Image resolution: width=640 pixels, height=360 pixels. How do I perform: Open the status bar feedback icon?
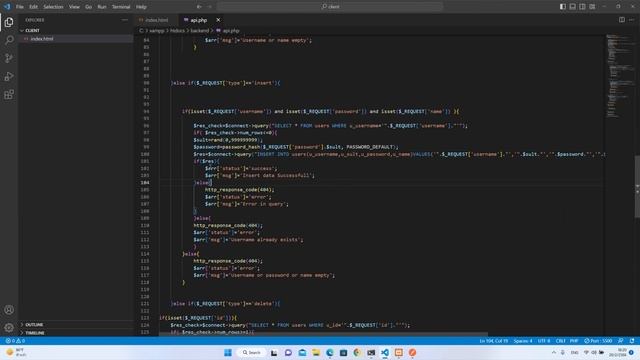point(621,341)
